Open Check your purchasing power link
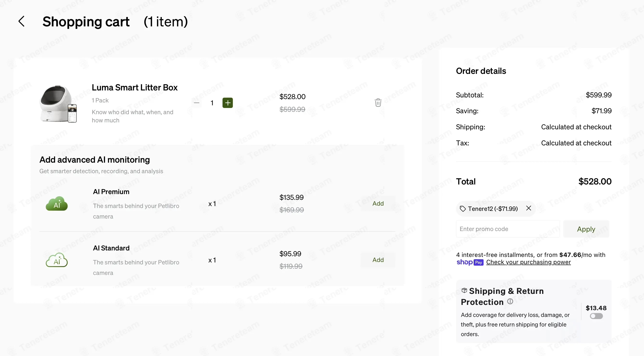 tap(528, 262)
